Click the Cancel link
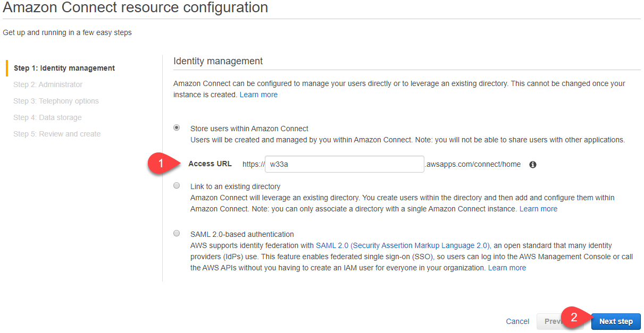 (x=517, y=321)
